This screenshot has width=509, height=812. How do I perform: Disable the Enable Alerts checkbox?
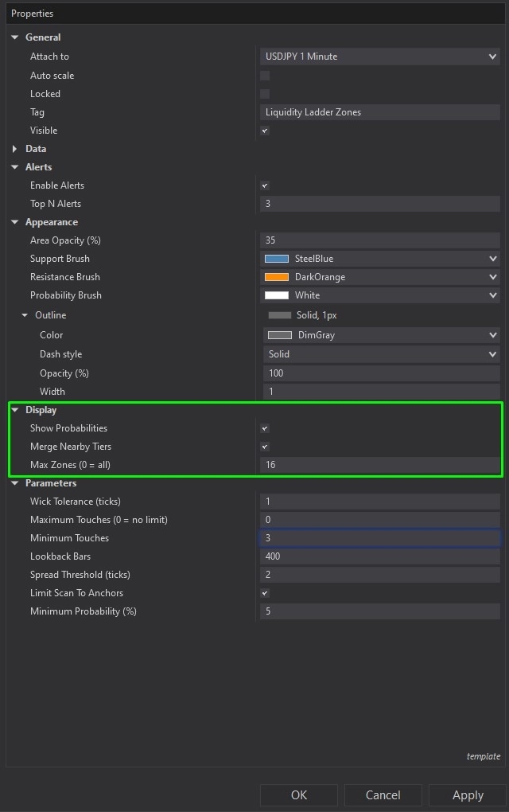point(265,185)
